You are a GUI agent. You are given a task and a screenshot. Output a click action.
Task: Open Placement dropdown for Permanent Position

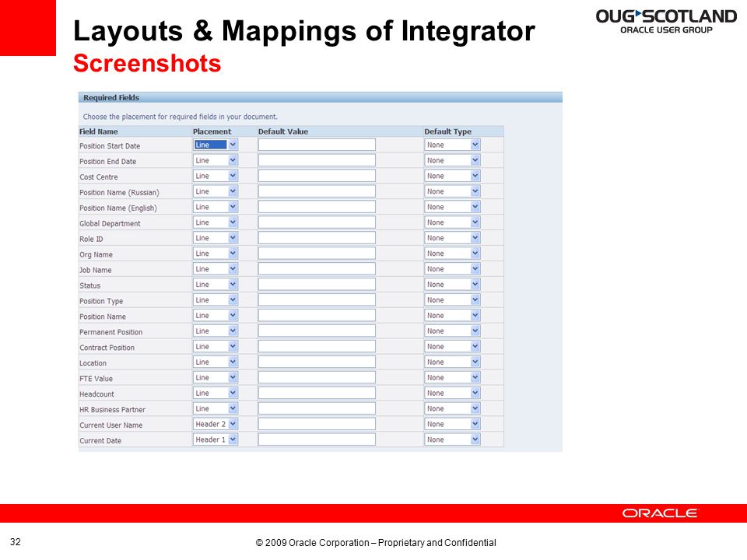click(x=216, y=331)
